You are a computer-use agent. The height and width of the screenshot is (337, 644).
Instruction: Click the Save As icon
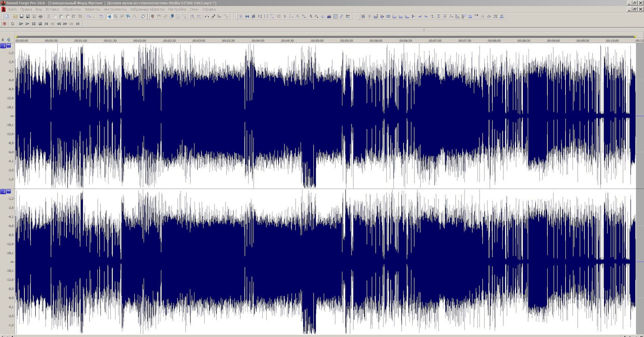tap(28, 16)
